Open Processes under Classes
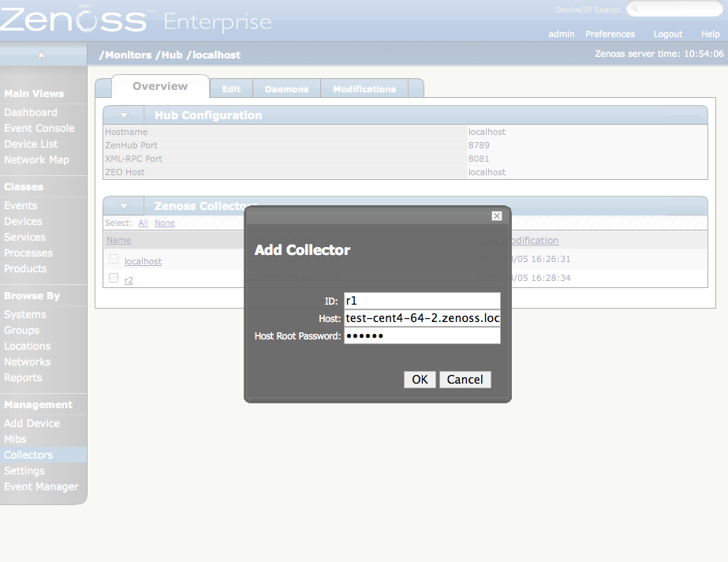Image resolution: width=728 pixels, height=562 pixels. point(28,253)
